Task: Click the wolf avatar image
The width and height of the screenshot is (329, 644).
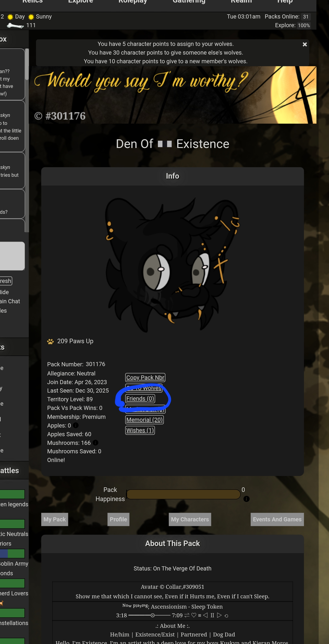Action: [172, 265]
